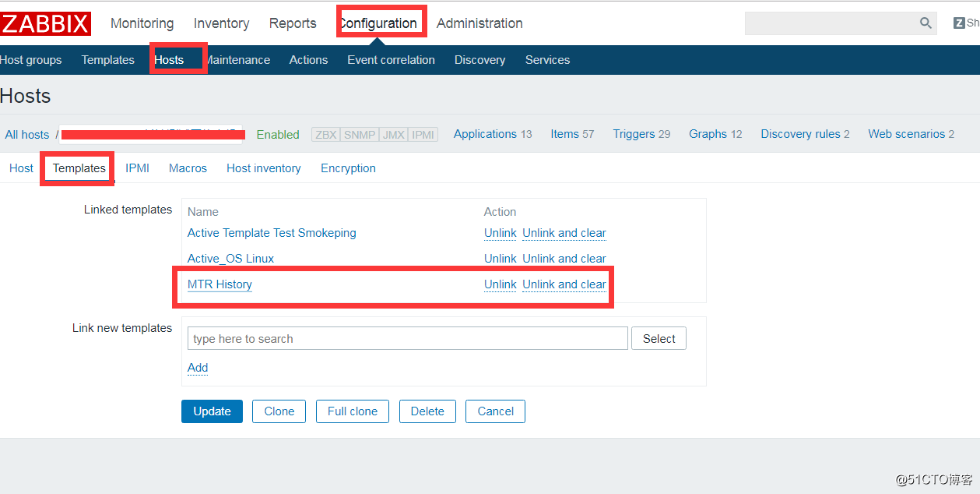Click the Delete button
The image size is (980, 494).
(427, 411)
